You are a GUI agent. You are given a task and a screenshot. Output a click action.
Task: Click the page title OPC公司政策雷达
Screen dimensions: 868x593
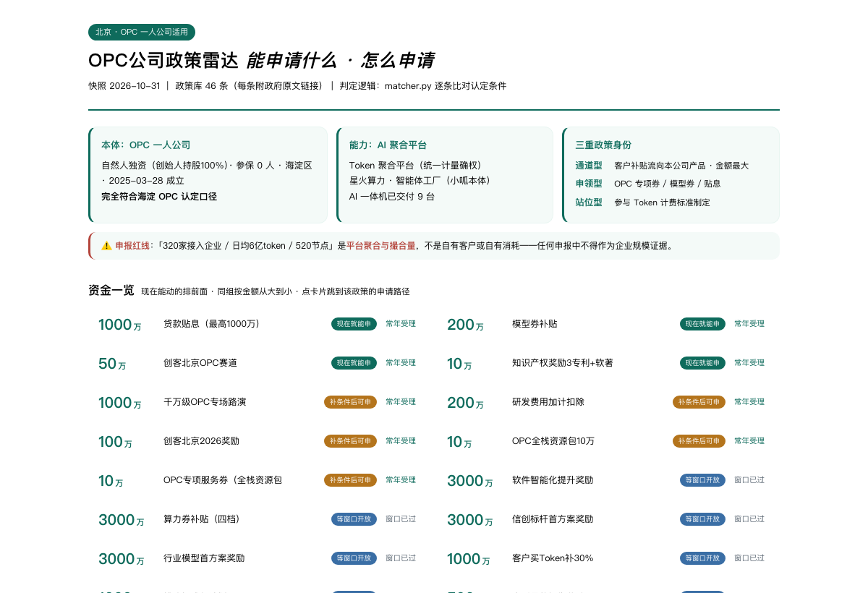(x=163, y=60)
